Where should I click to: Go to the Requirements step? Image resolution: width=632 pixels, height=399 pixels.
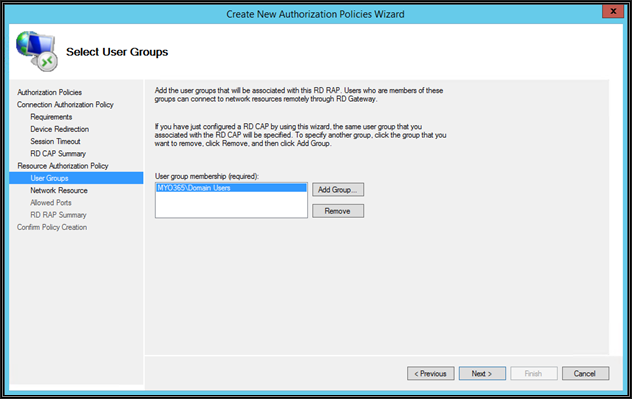(x=51, y=117)
